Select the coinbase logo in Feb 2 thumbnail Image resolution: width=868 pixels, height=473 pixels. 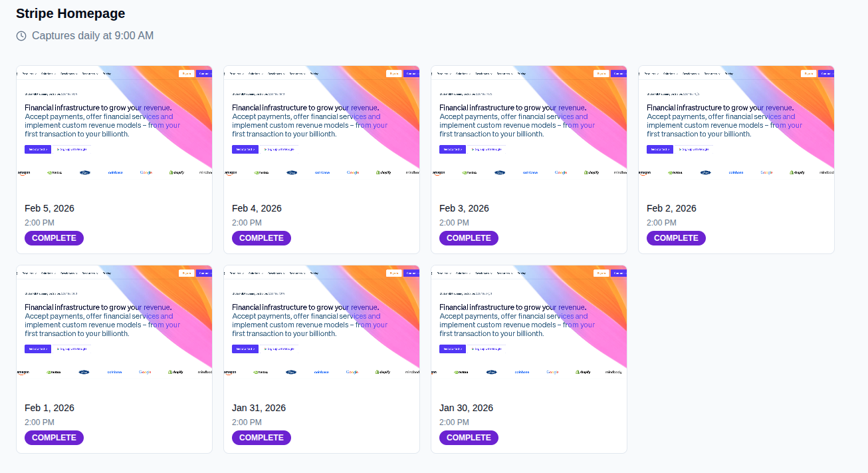pyautogui.click(x=737, y=172)
